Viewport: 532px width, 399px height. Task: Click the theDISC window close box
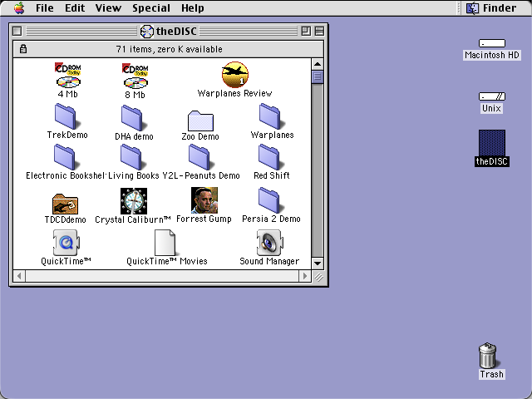[17, 32]
